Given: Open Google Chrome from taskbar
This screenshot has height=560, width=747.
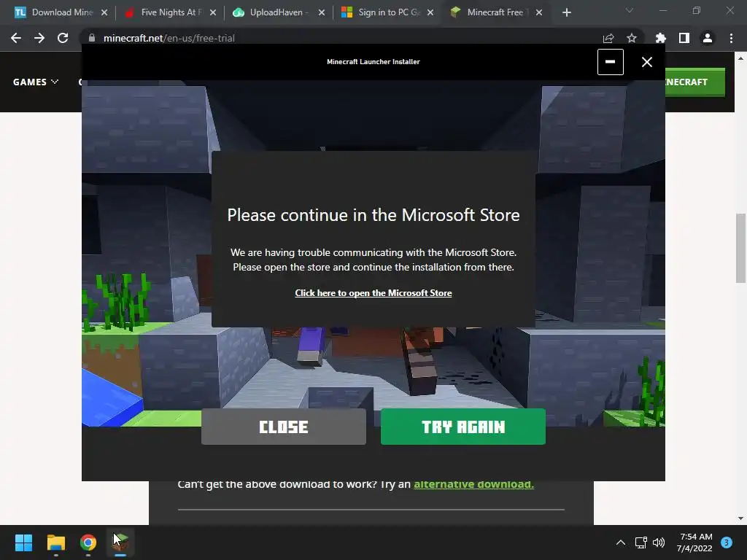Looking at the screenshot, I should [88, 542].
